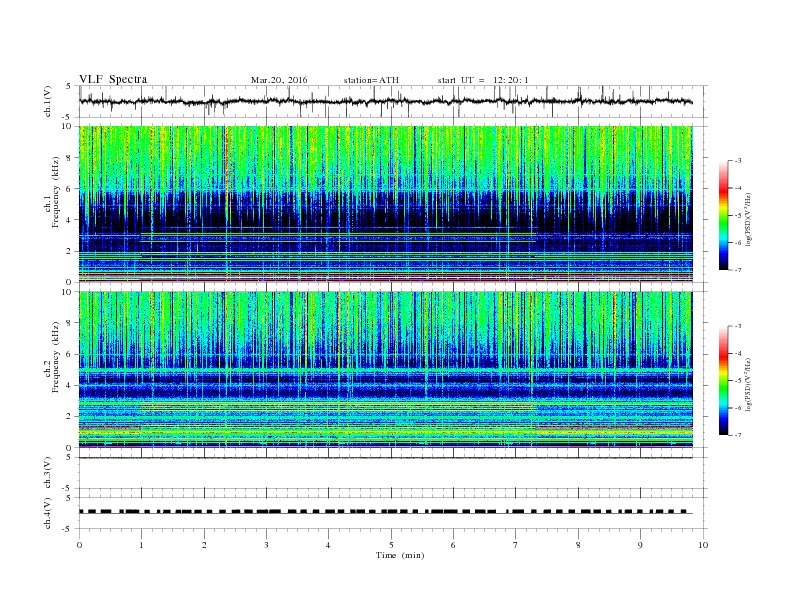Click the ch.1 voltage waveform trace
This screenshot has height=612, width=792.
click(386, 101)
